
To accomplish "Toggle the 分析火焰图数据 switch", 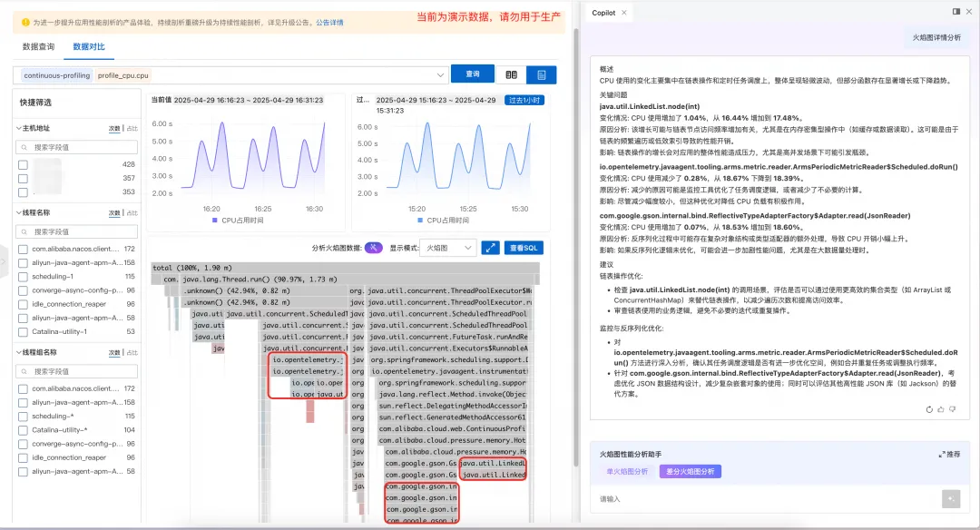I will (373, 248).
